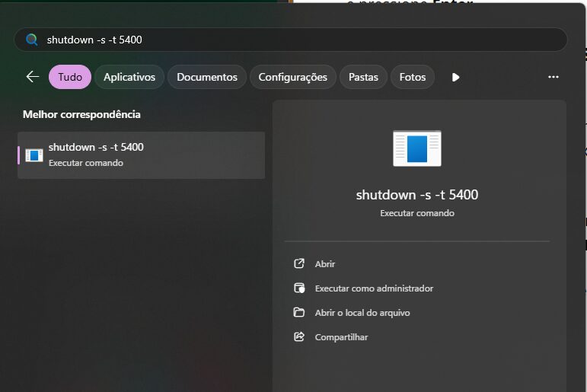Click the command icon in the results list

(33, 155)
